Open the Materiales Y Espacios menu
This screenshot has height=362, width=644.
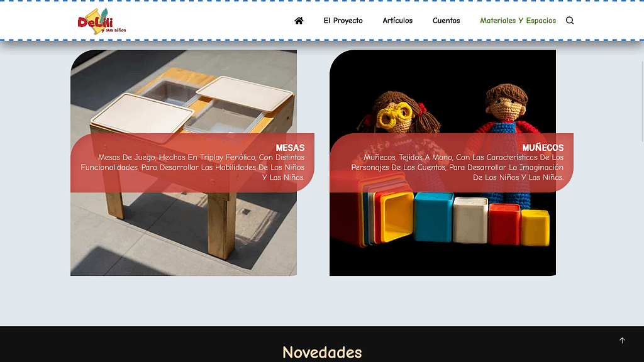click(x=518, y=21)
